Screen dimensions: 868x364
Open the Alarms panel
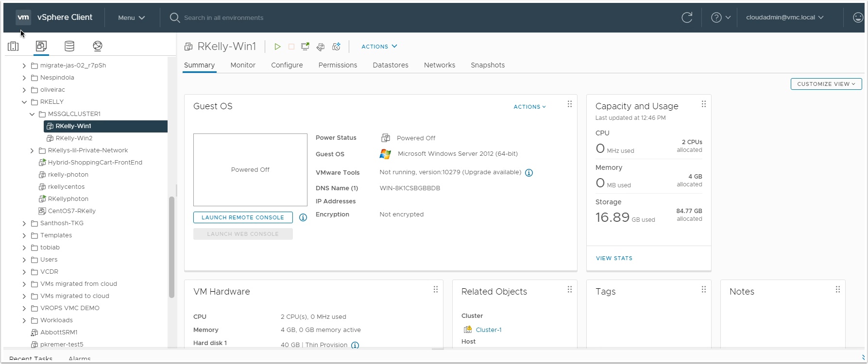(80, 359)
